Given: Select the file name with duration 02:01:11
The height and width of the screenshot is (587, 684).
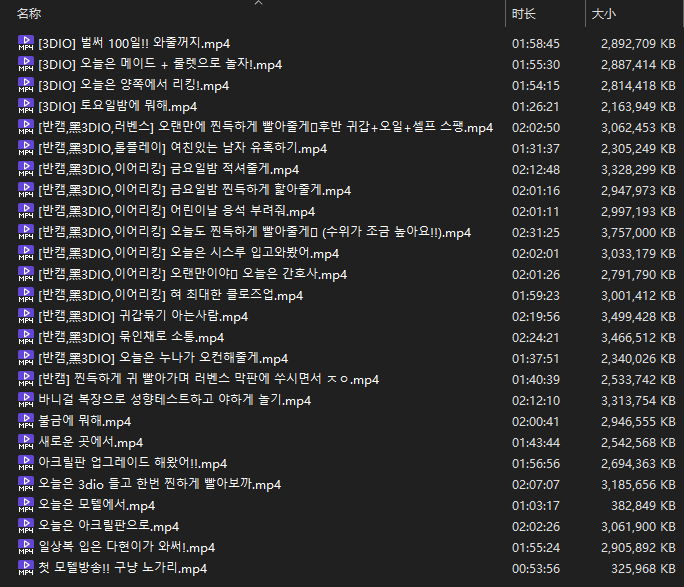Looking at the screenshot, I should pos(177,211).
